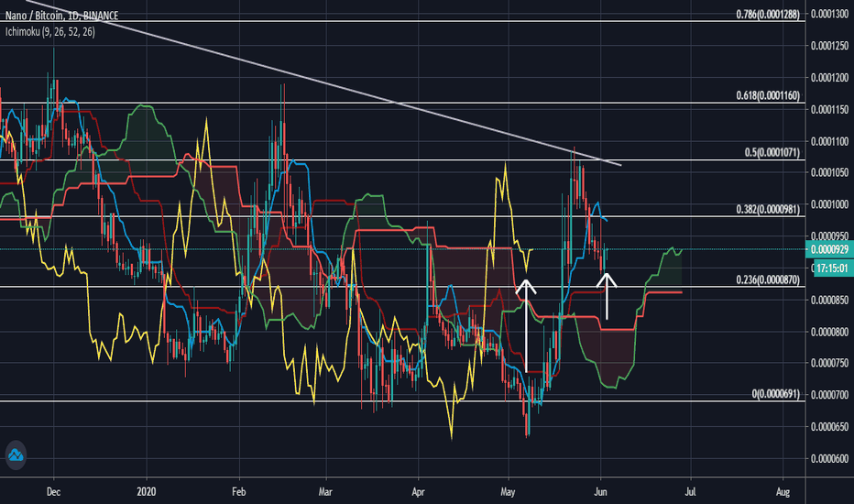Select the 0.236(0.0000870) Fibonacci level label
Screen dimensions: 854x504
768,279
